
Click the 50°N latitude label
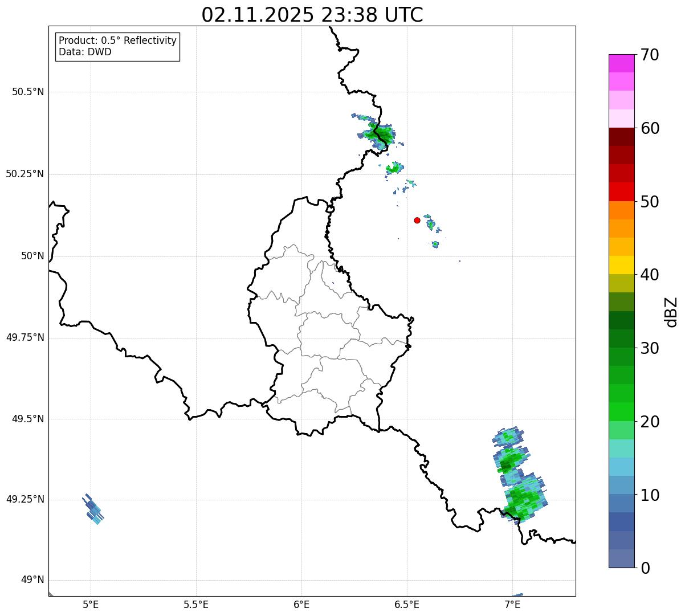(32, 256)
